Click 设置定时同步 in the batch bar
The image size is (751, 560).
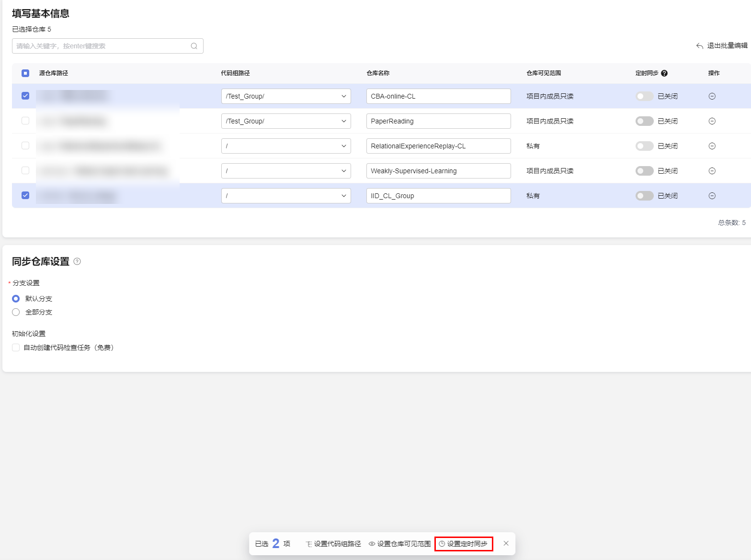[463, 544]
